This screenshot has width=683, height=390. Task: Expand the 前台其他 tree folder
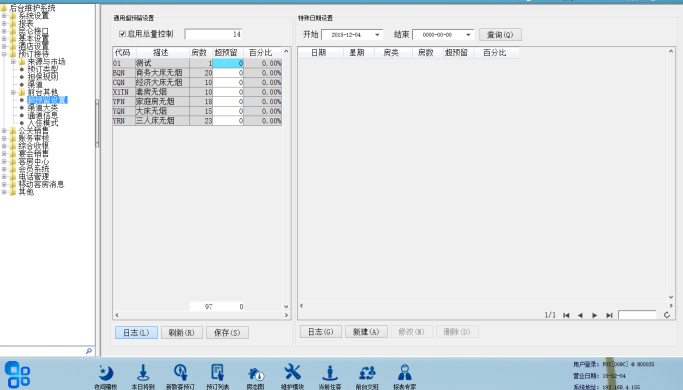click(13, 92)
